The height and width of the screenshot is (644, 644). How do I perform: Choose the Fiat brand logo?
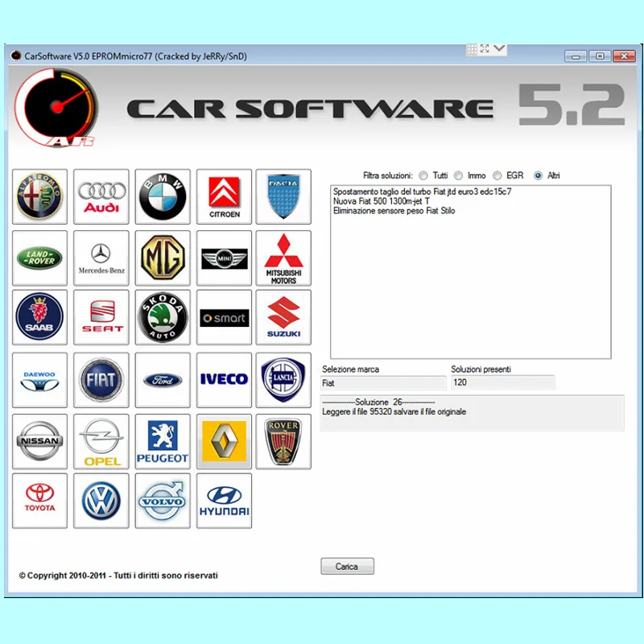pyautogui.click(x=101, y=380)
